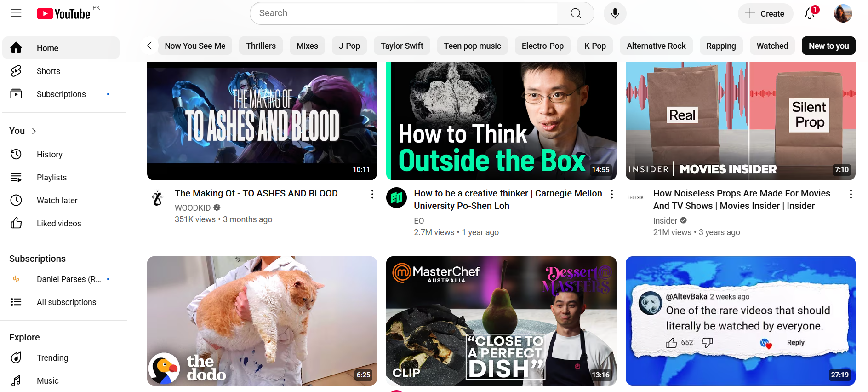Select the Taylor Swift chip
Screen dimensions: 868x392
coord(402,46)
